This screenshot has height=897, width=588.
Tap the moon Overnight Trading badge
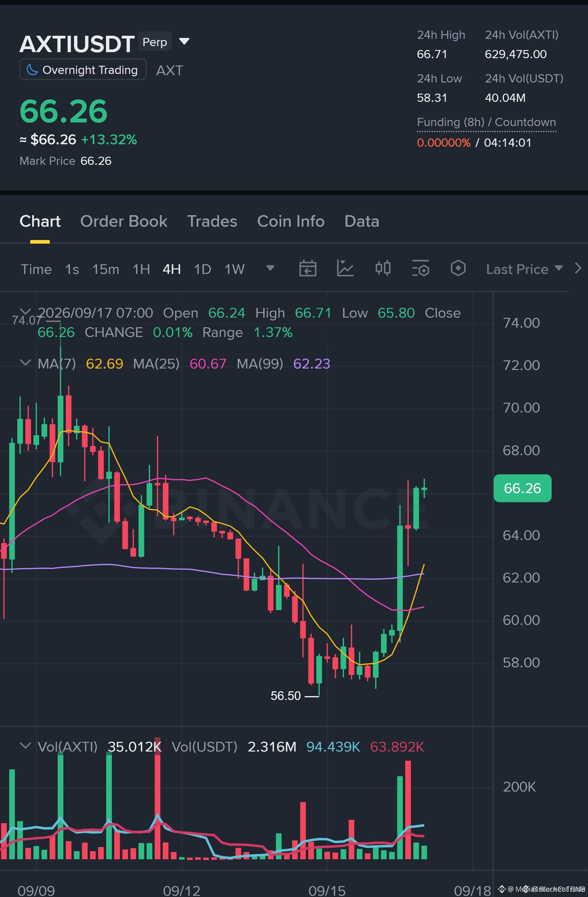tap(82, 69)
